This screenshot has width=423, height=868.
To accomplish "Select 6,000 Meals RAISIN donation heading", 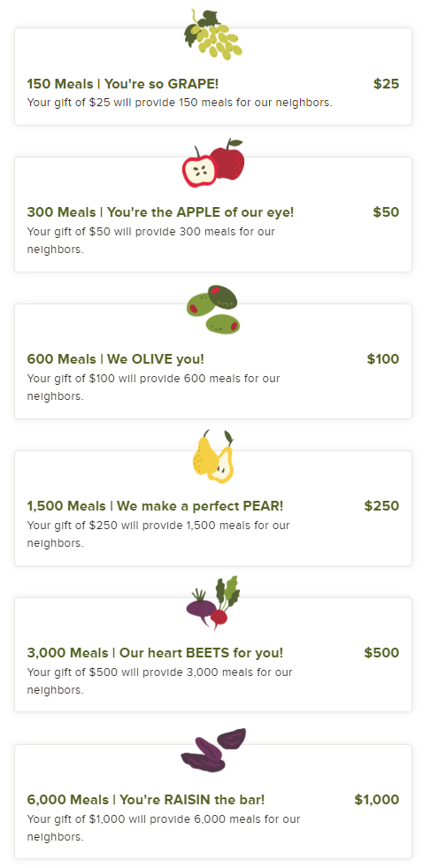I will [146, 800].
